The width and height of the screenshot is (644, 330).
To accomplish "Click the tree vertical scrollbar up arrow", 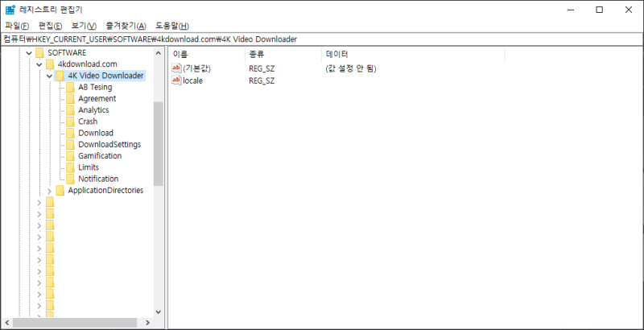I will tap(158, 52).
